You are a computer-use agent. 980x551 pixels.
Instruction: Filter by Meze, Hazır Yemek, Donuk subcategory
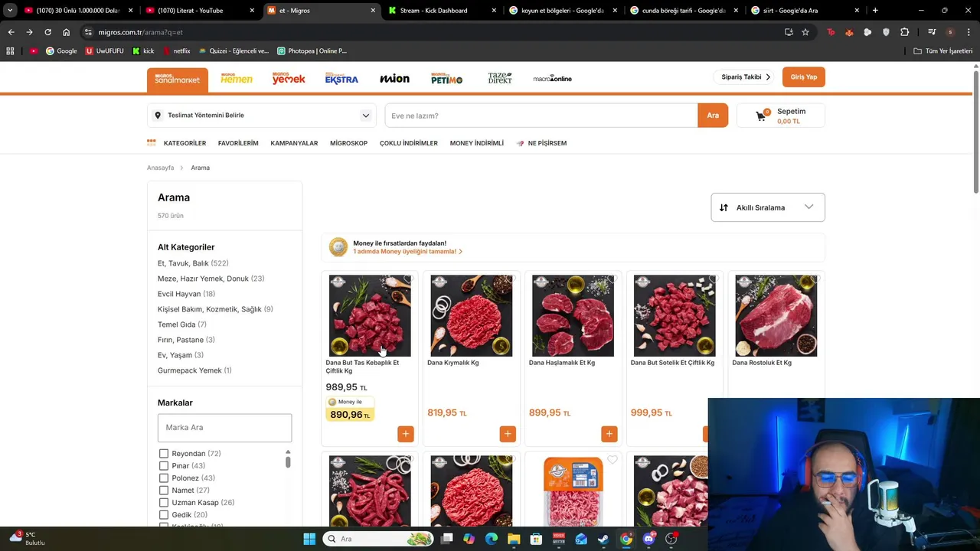(211, 279)
